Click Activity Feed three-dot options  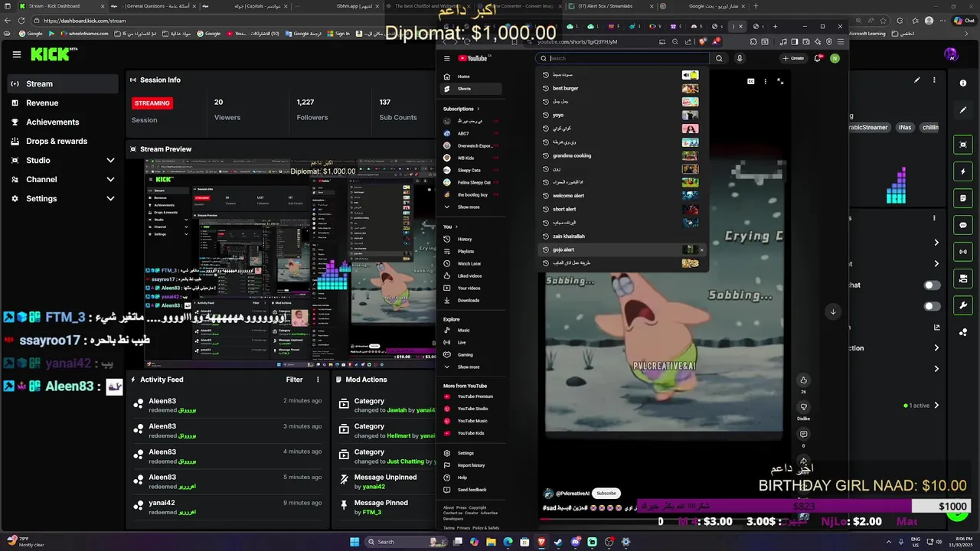(318, 380)
